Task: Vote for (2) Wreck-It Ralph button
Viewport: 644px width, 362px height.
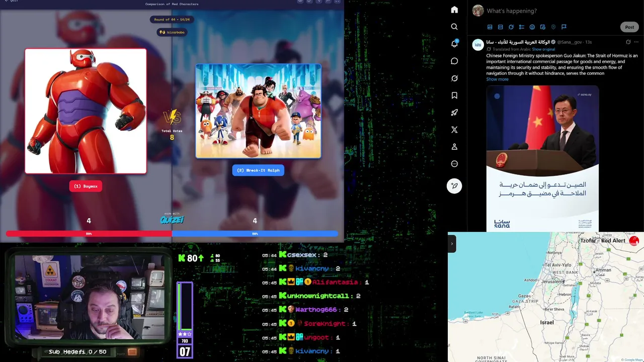Action: coord(258,170)
